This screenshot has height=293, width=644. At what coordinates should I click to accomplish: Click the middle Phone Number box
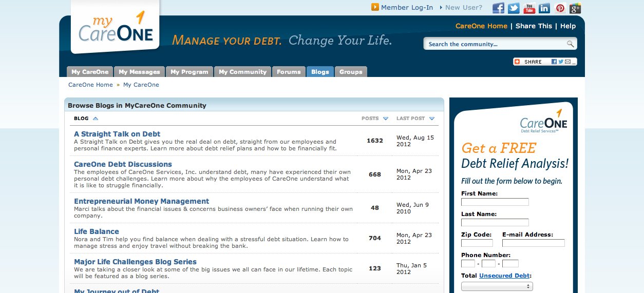[x=488, y=264]
